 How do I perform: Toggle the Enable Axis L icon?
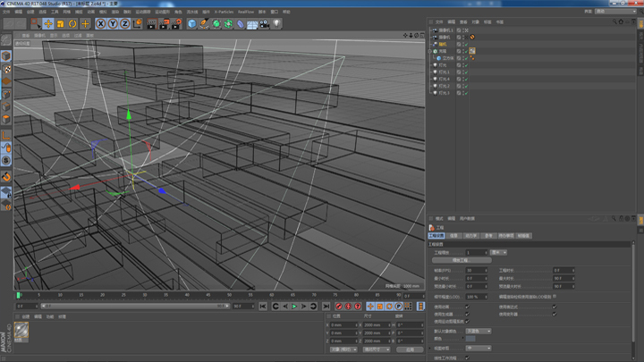coord(6,135)
